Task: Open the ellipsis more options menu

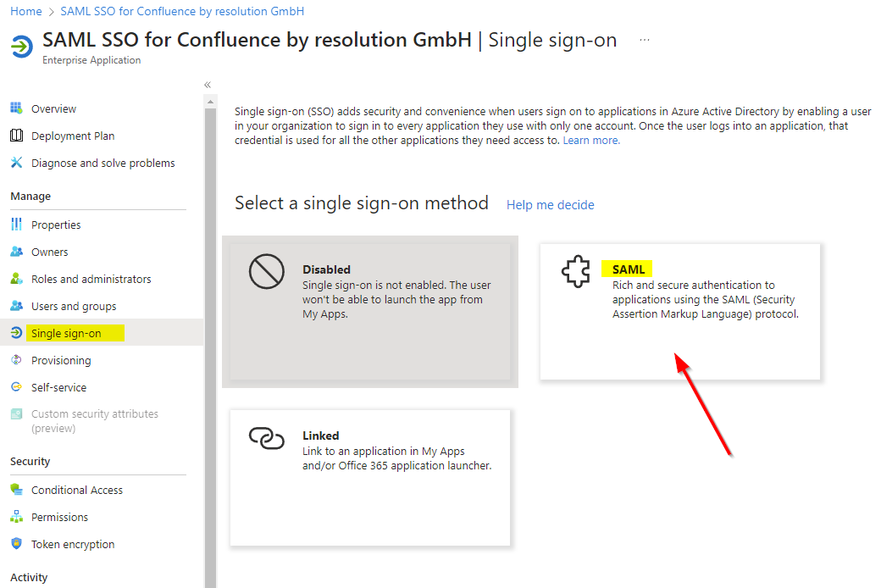Action: pyautogui.click(x=645, y=41)
